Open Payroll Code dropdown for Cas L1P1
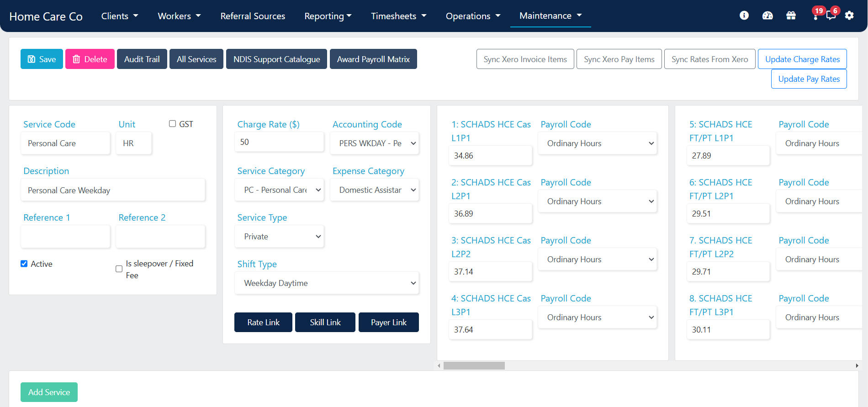This screenshot has height=407, width=868. pyautogui.click(x=598, y=143)
